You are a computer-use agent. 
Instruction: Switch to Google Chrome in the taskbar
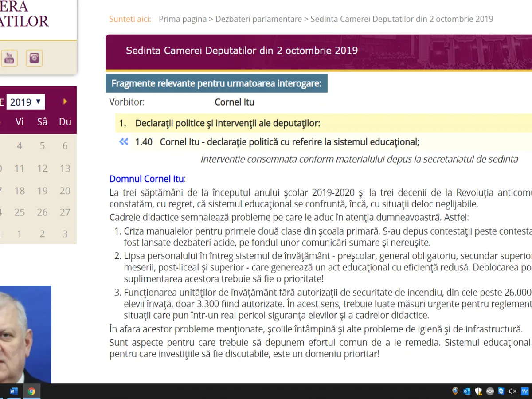click(x=31, y=391)
